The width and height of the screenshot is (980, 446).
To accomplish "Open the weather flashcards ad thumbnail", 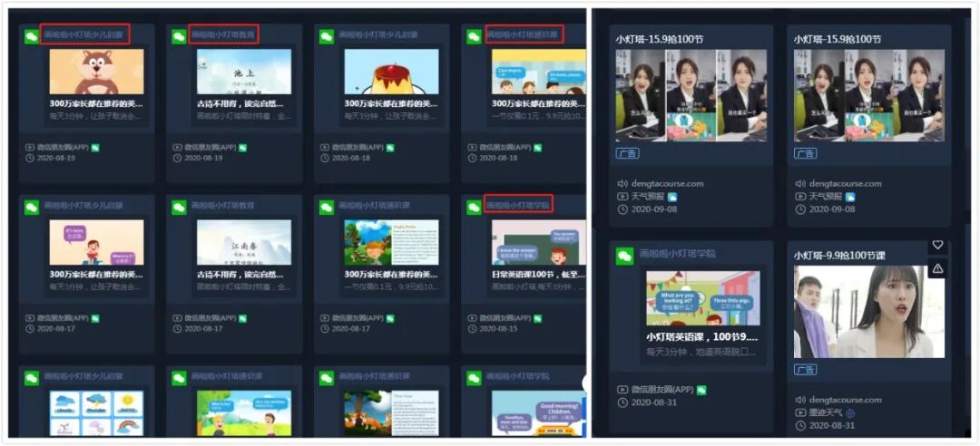I will click(x=97, y=413).
